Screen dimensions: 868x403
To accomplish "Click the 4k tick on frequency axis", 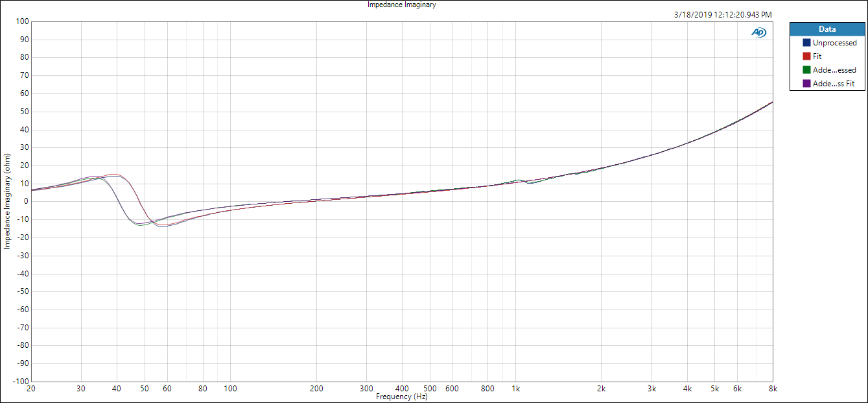I will point(686,389).
